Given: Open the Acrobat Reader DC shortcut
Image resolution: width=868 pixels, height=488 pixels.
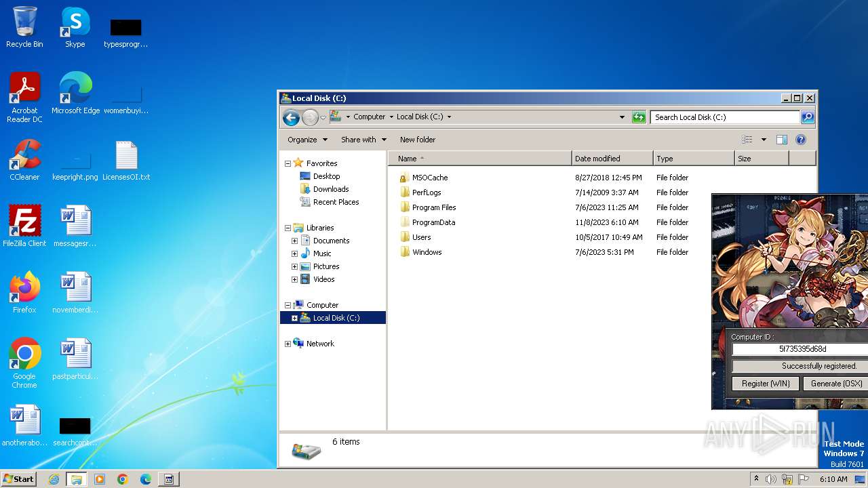Looking at the screenshot, I should [x=24, y=98].
